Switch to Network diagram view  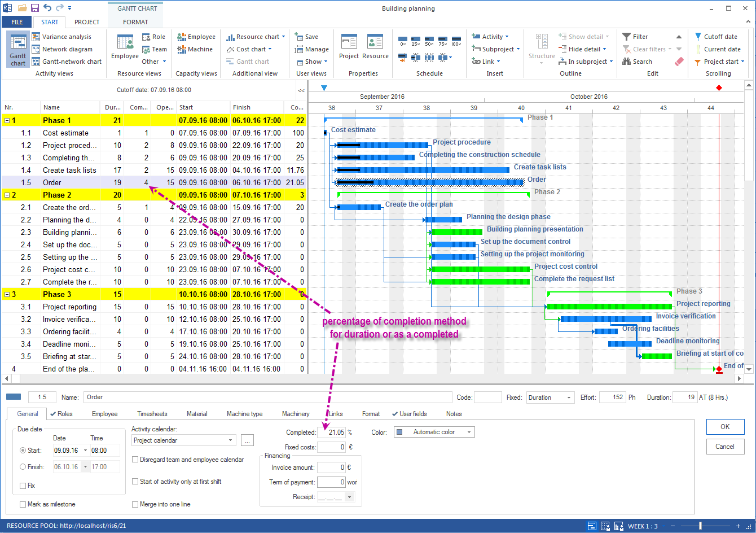tap(61, 49)
